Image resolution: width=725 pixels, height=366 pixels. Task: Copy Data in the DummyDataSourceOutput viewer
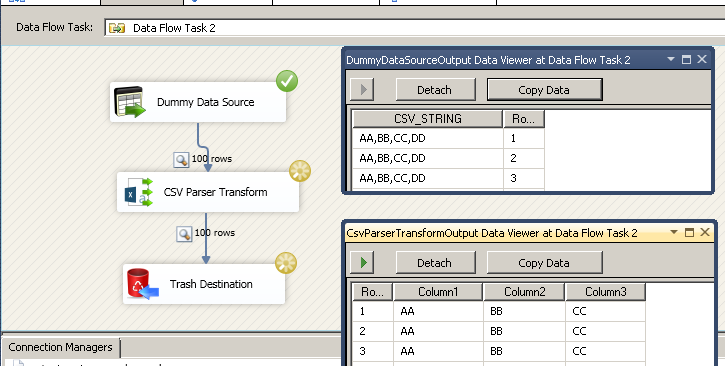[x=544, y=90]
